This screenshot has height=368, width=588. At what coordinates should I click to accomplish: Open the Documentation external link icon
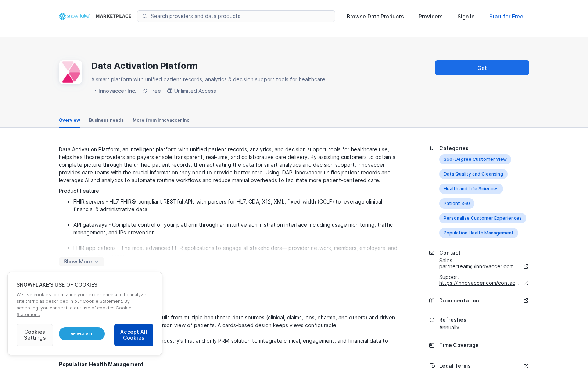(x=526, y=301)
